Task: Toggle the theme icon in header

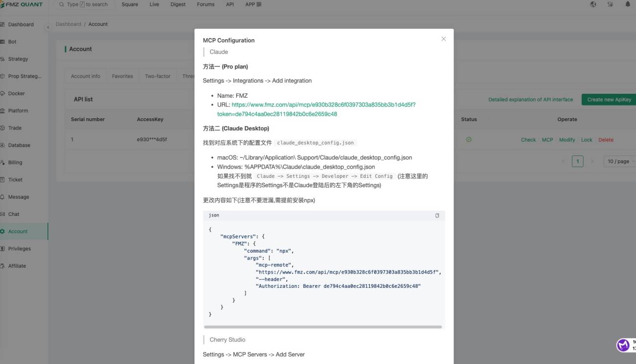Action: click(x=610, y=4)
